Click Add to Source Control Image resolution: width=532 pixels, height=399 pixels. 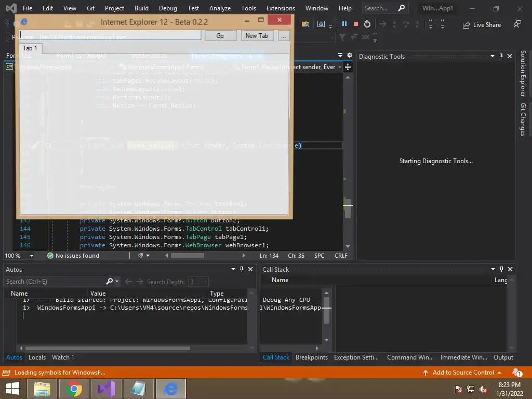pos(463,373)
